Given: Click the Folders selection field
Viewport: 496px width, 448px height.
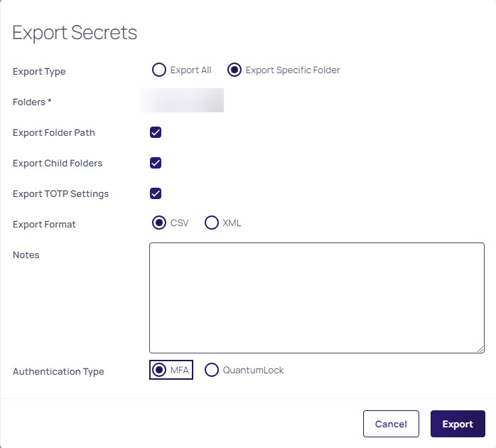Looking at the screenshot, I should pyautogui.click(x=182, y=100).
